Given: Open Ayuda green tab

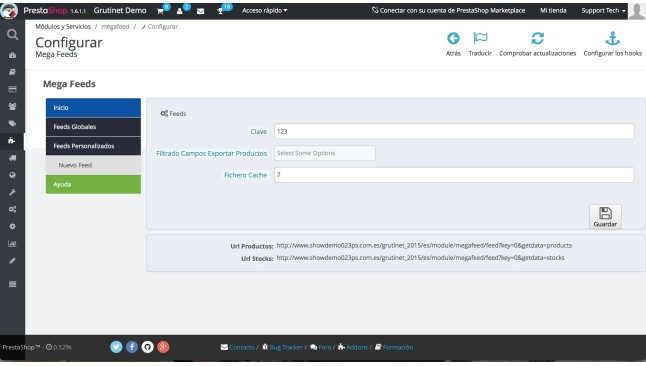Looking at the screenshot, I should [93, 184].
